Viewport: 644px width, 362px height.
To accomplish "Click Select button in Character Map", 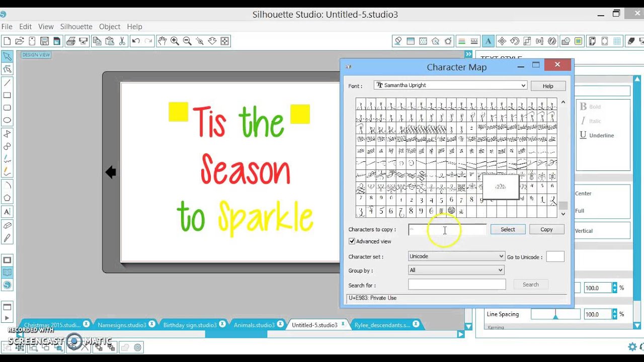I will pos(508,229).
